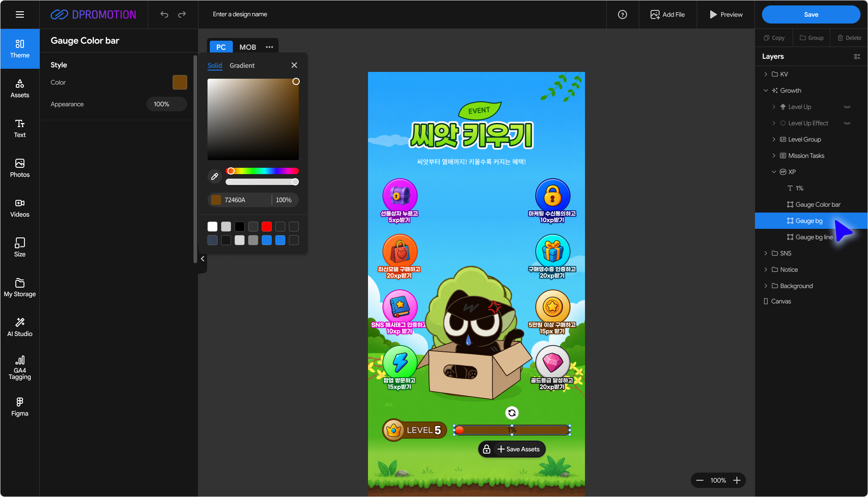Collapse the left panel with the arrow handle
Image resolution: width=868 pixels, height=497 pixels.
203,259
